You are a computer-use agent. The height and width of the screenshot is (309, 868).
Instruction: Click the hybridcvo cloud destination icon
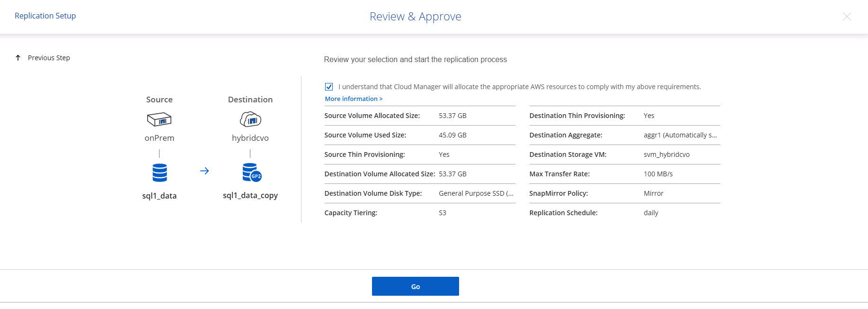point(250,119)
